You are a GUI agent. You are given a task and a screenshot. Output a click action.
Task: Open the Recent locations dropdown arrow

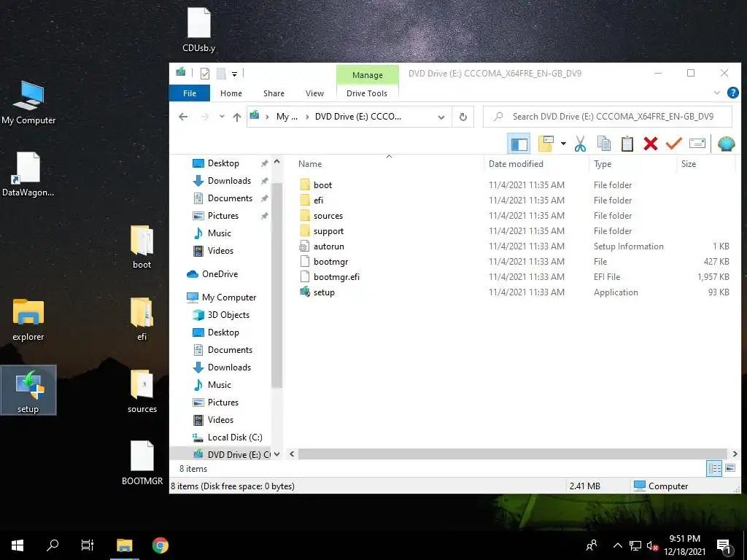[x=222, y=117]
